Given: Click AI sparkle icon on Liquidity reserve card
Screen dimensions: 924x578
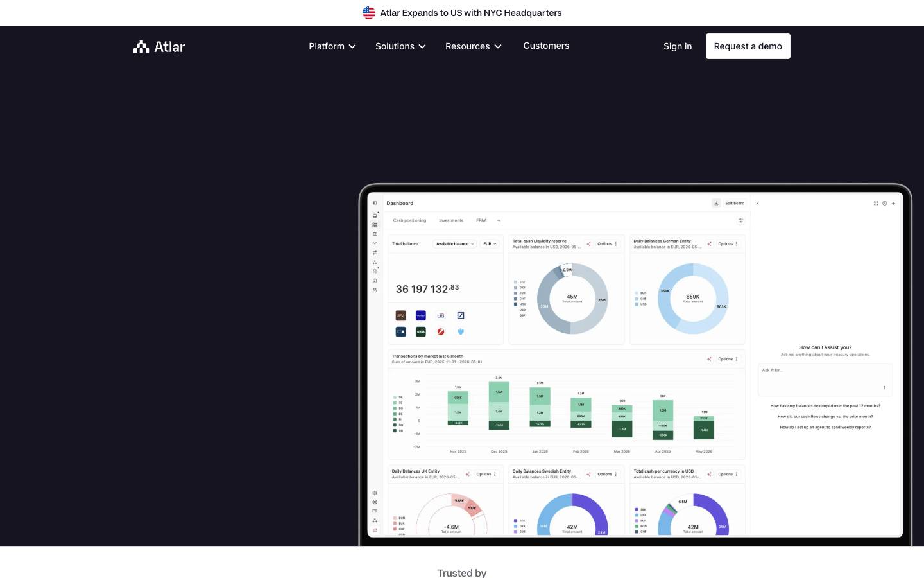Looking at the screenshot, I should (588, 244).
